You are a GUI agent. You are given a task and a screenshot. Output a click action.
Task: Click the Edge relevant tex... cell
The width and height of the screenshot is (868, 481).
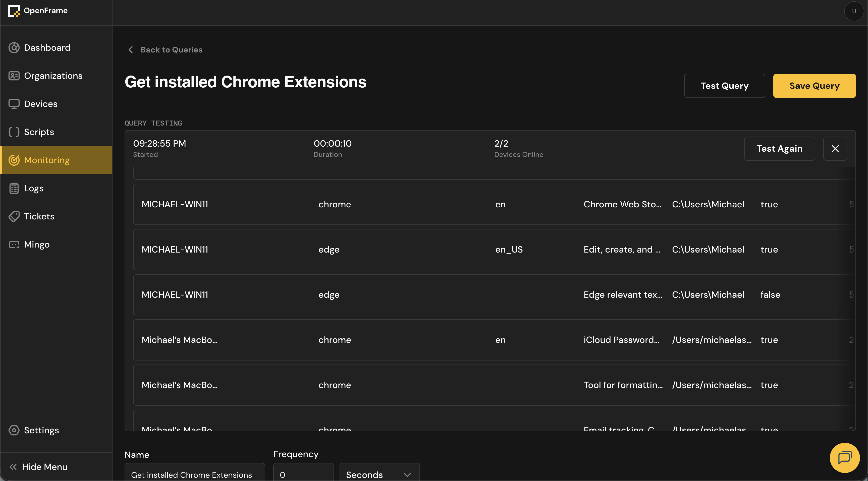[x=623, y=295]
